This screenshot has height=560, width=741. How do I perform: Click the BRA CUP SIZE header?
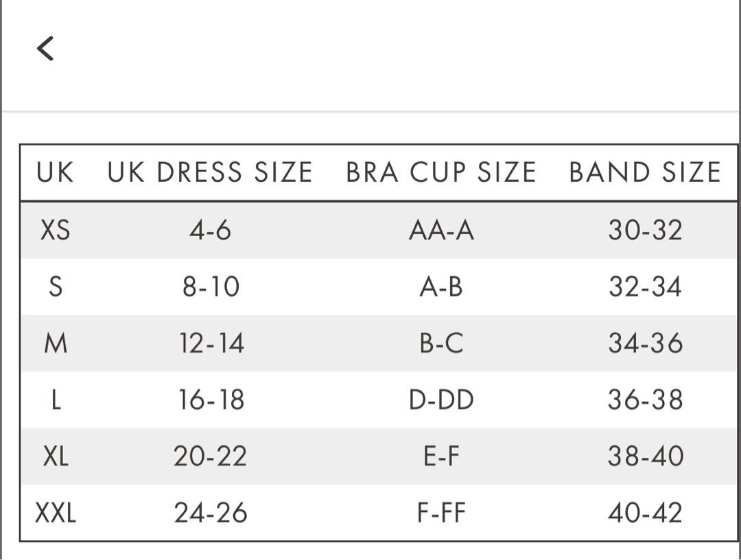[x=441, y=172]
